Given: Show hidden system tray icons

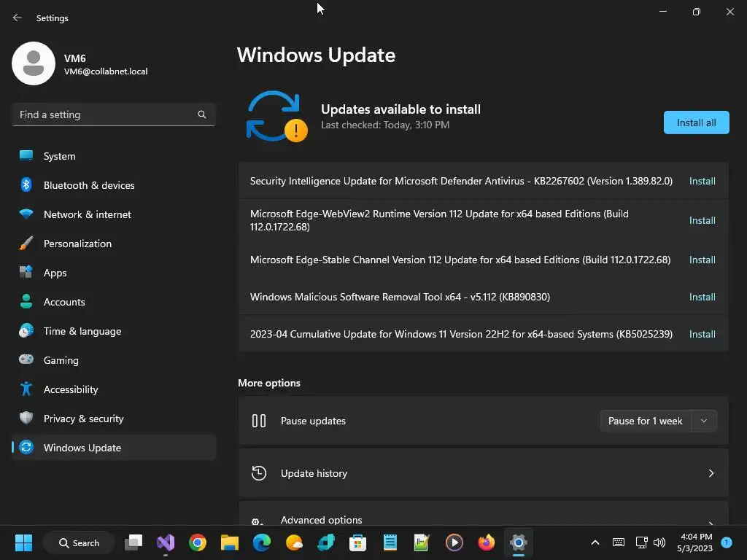Looking at the screenshot, I should pos(595,542).
